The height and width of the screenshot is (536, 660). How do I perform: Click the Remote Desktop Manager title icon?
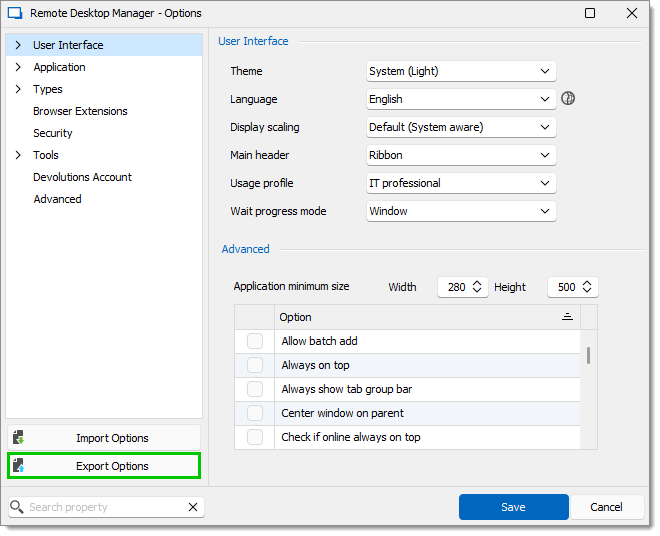15,13
